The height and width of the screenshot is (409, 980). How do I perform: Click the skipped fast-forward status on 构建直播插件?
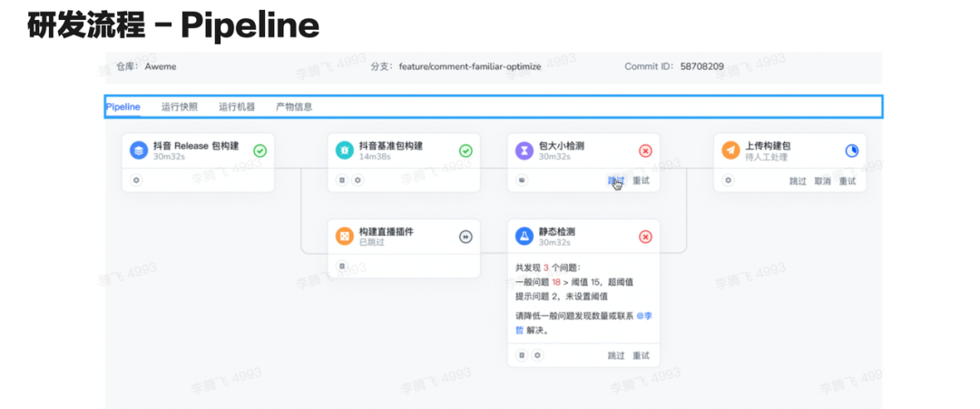click(465, 237)
